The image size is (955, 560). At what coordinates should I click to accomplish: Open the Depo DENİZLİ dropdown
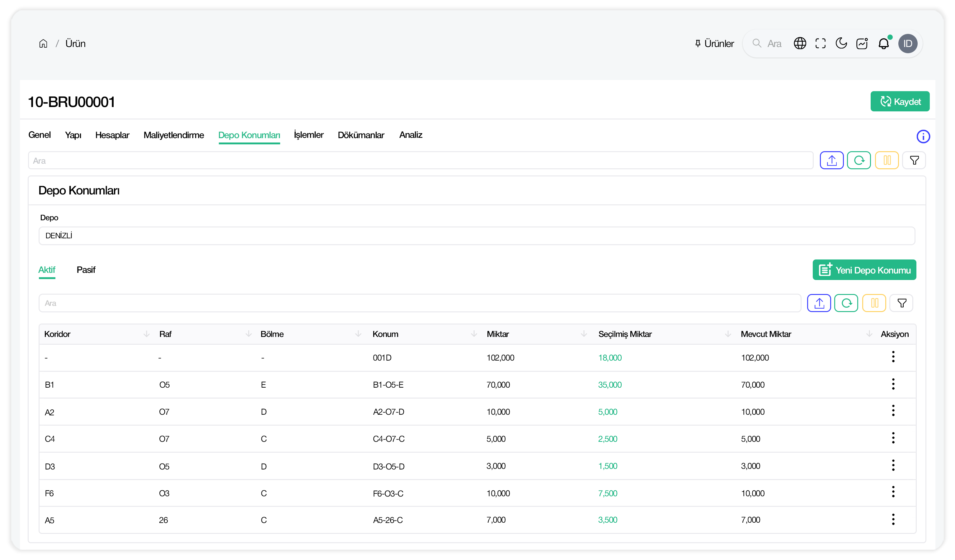pos(477,236)
